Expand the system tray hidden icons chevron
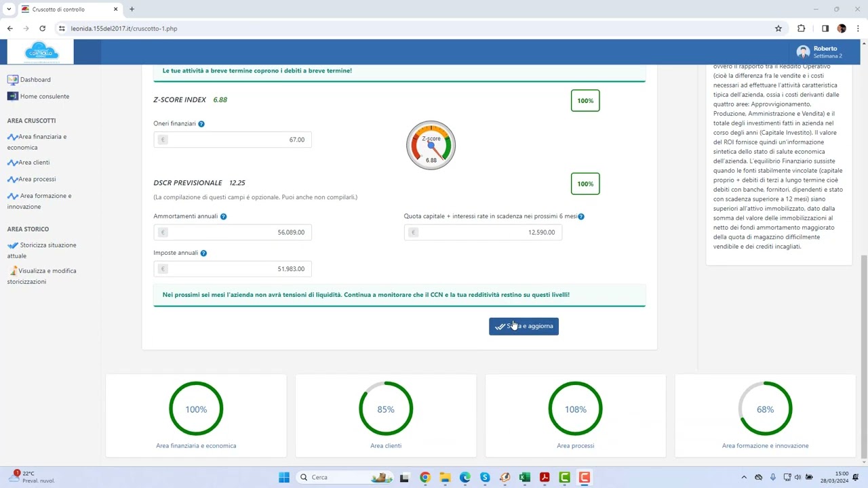The width and height of the screenshot is (868, 488). pos(744,477)
